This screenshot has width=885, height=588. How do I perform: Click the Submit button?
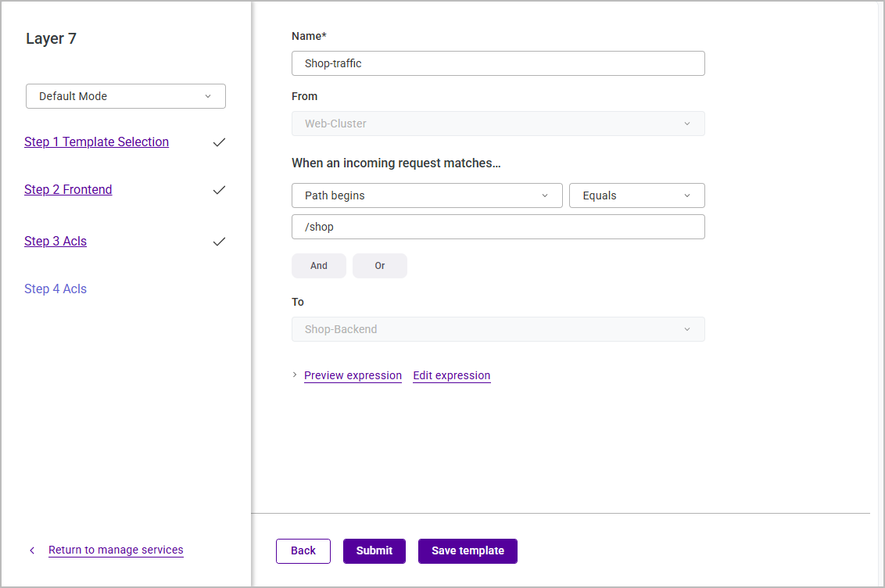[374, 550]
